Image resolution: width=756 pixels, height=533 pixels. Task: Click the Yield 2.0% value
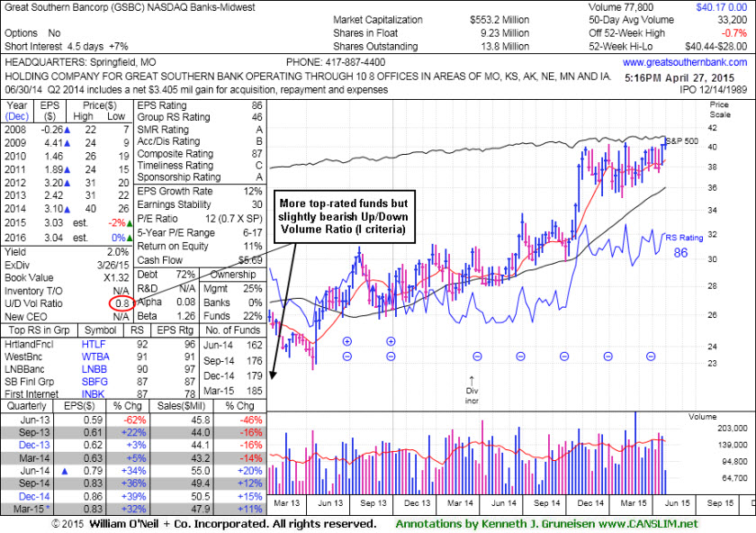118,252
